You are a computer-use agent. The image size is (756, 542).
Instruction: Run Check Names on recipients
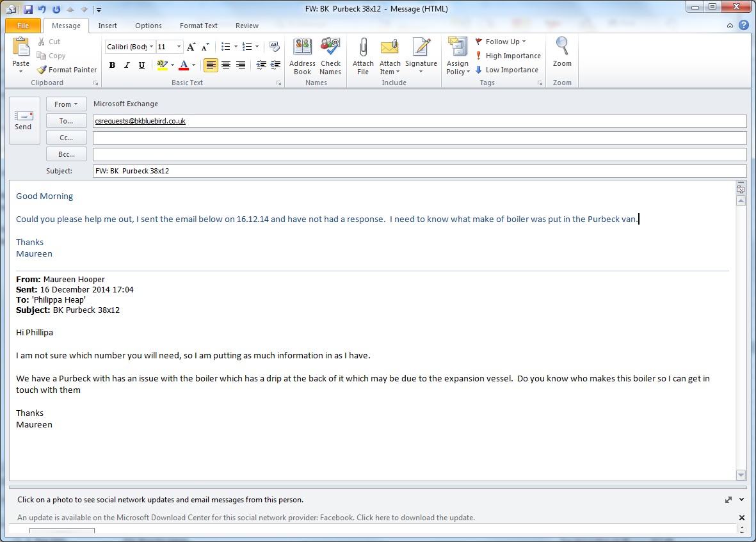tap(330, 56)
